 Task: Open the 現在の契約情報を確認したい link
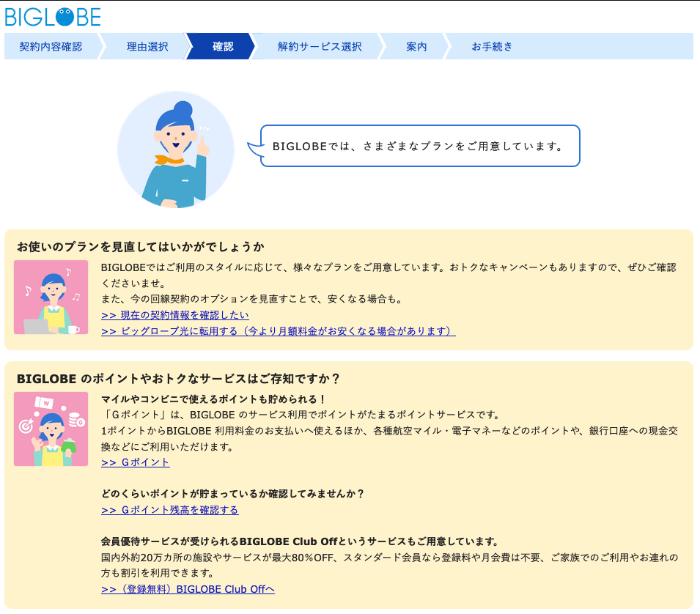(x=175, y=315)
